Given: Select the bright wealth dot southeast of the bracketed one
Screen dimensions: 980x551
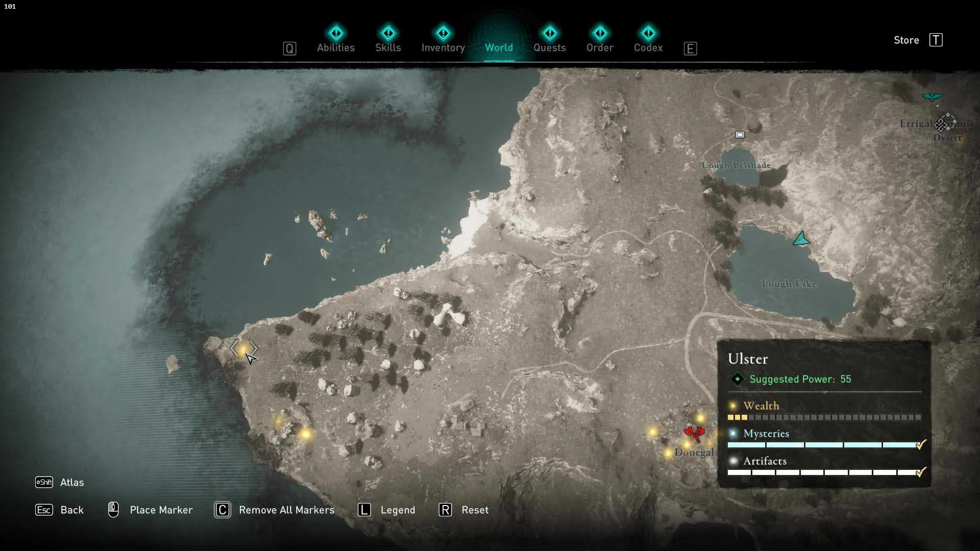Looking at the screenshot, I should click(306, 434).
